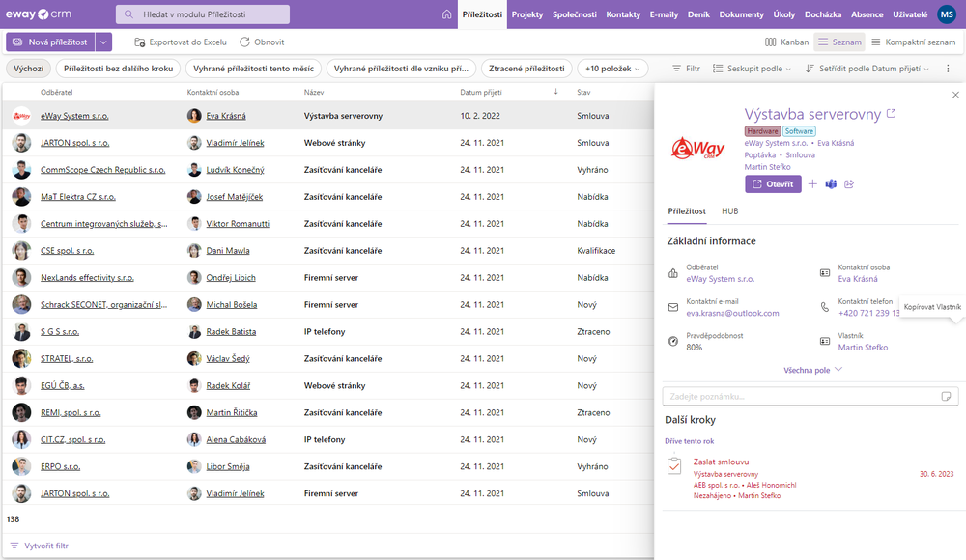Open the Setřídit podle Datum přijetí dropdown

pyautogui.click(x=867, y=69)
